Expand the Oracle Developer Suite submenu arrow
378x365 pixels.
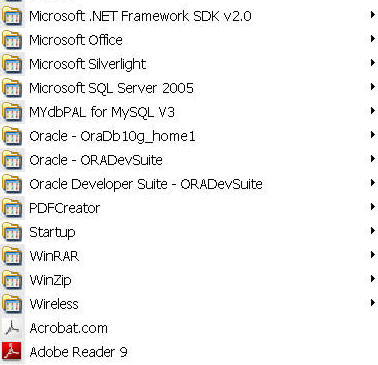coord(373,183)
